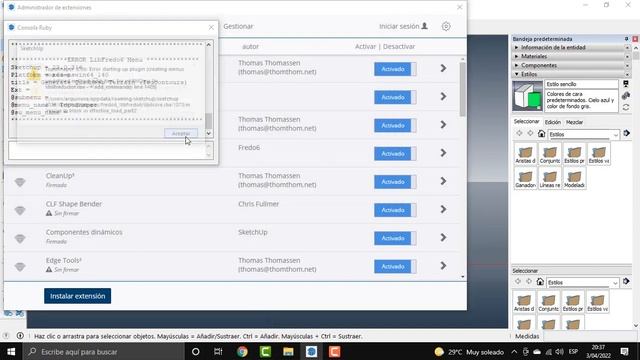Pin the Bandeja predeterminada tray
640x360 pixels.
pyautogui.click(x=627, y=39)
